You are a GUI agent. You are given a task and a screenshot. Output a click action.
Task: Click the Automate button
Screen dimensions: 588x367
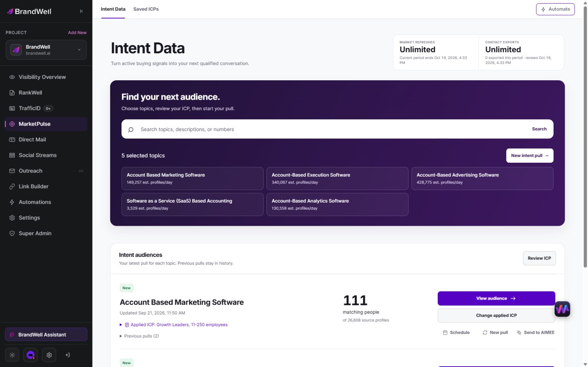coord(555,9)
